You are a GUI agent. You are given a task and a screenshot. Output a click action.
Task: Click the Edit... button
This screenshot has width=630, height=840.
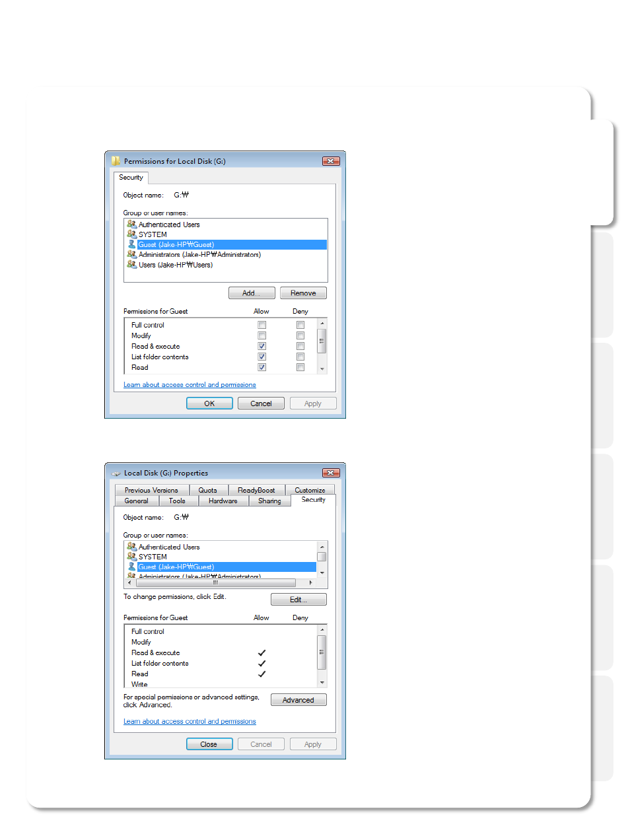pos(298,600)
